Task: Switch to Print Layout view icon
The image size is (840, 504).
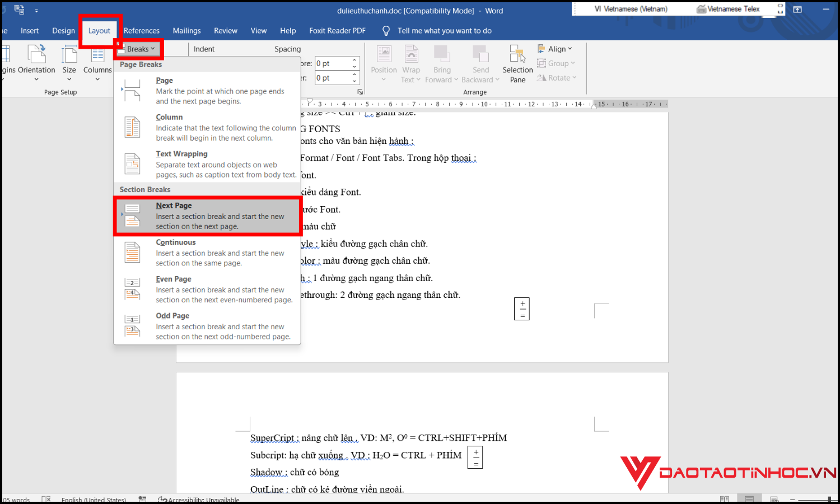Action: tap(749, 499)
